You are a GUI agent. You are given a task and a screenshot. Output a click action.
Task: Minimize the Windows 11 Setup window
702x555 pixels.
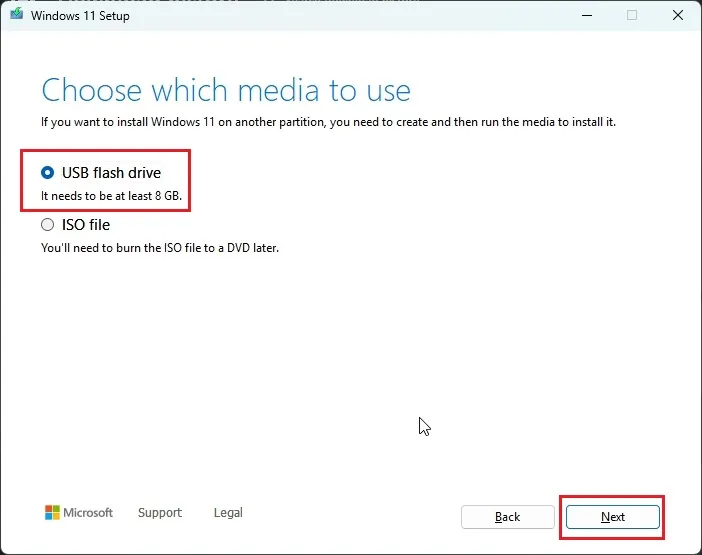point(585,15)
